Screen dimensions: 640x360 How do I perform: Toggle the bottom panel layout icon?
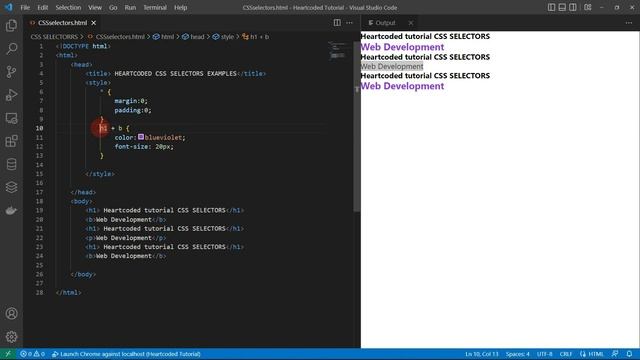pyautogui.click(x=562, y=7)
